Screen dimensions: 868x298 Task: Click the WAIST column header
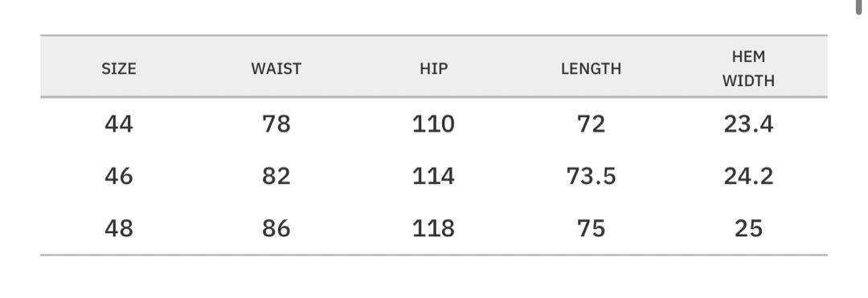tap(276, 68)
